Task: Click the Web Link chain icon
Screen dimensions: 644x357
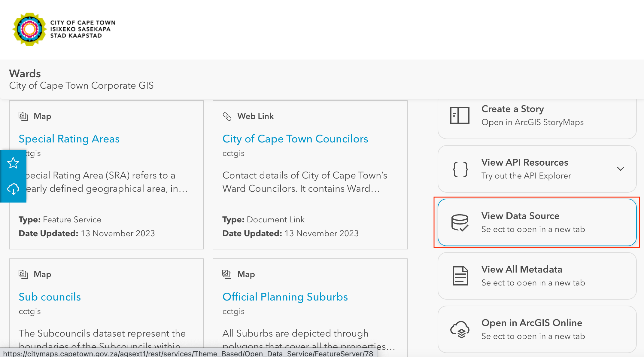Action: 227,116
